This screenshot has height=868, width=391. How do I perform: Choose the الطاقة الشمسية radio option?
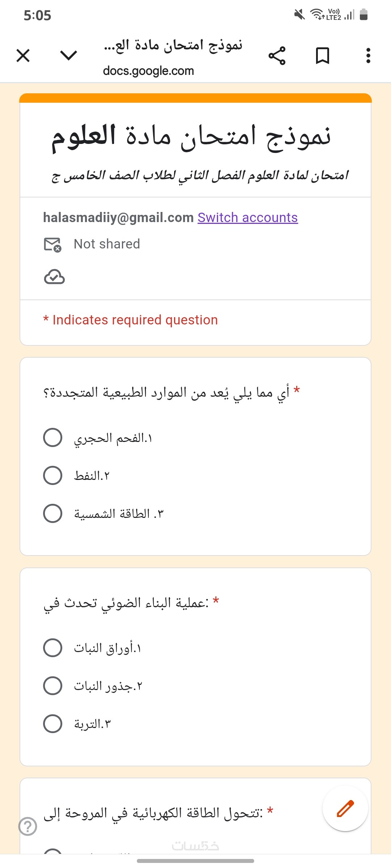pos(53,514)
